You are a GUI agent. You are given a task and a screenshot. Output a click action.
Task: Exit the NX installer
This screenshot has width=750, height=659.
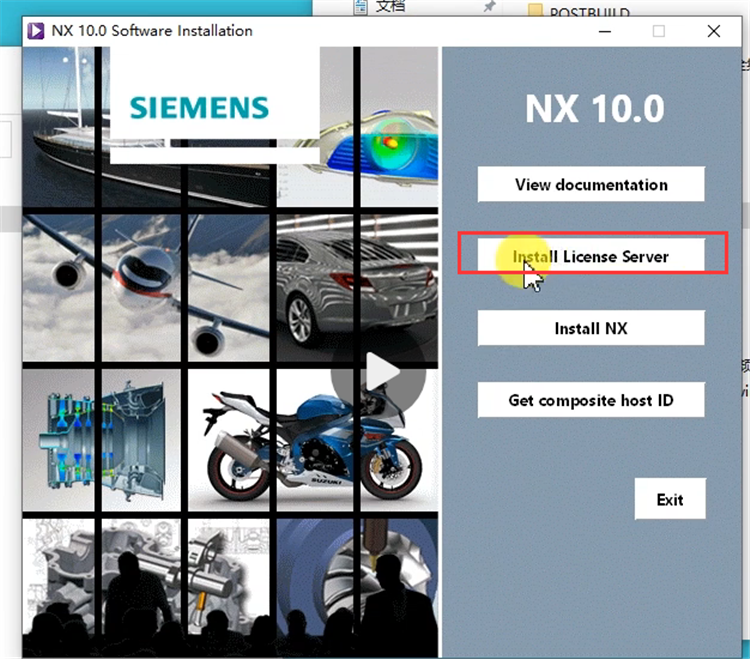click(x=670, y=499)
